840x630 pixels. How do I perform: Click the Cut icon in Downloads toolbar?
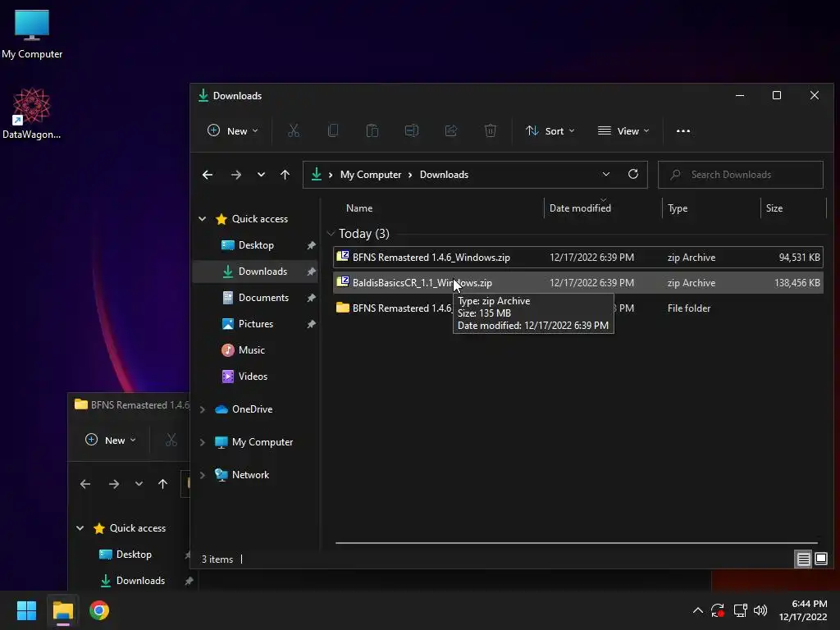click(293, 130)
